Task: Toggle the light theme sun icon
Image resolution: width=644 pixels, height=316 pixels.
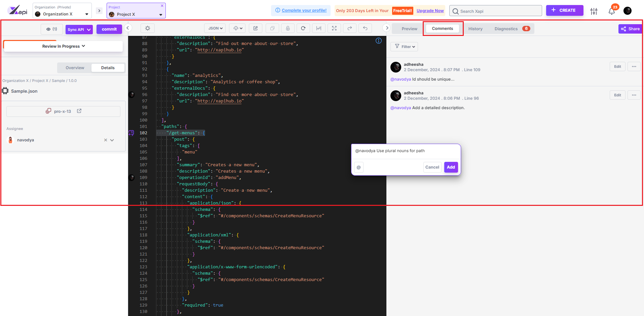Action: 148,28
